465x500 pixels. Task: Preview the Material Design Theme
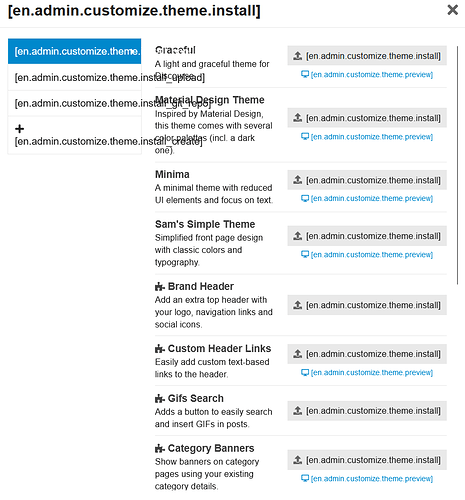[x=367, y=137]
